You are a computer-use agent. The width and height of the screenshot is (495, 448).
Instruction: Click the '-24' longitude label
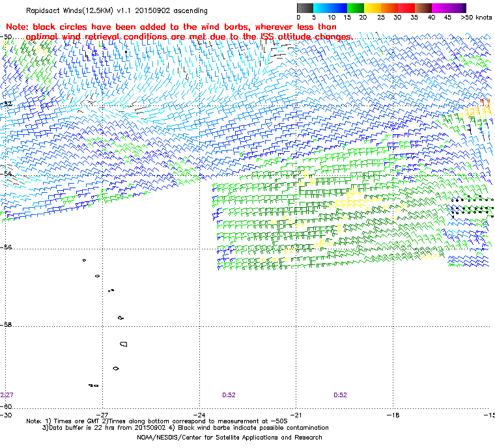199,415
